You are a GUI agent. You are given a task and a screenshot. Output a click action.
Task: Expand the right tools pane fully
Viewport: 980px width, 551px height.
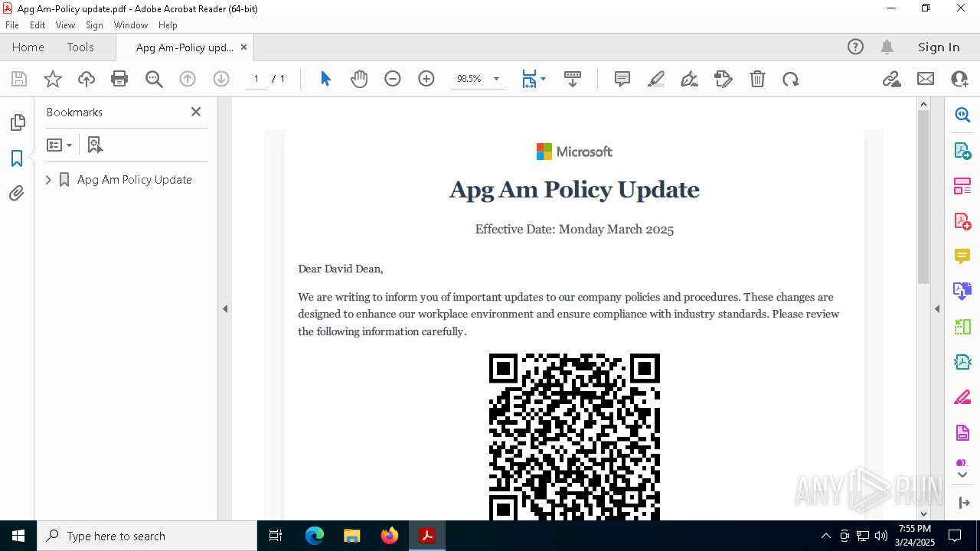964,503
